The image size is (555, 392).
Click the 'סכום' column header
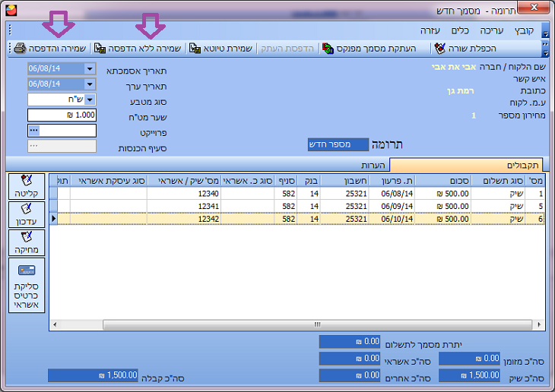[x=455, y=180]
